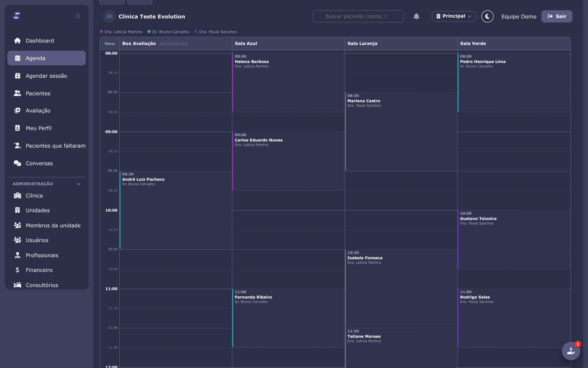Viewport: 588px width, 368px height.
Task: Click the Conversas chat bubbles icon
Action: pyautogui.click(x=18, y=163)
